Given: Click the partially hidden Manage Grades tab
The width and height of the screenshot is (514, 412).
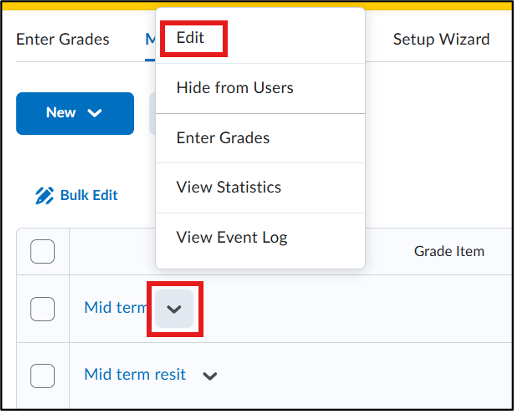Looking at the screenshot, I should pos(150,40).
